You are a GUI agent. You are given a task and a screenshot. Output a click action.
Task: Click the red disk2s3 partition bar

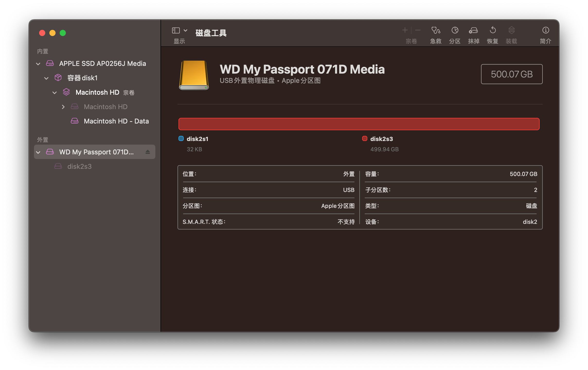359,124
